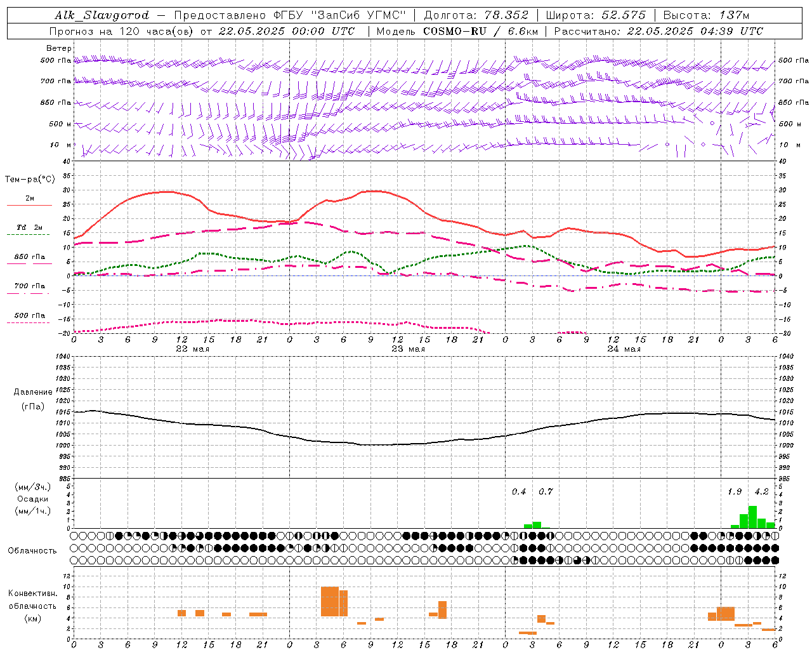Click the longitude value Долгота: 78.352
812x650 pixels.
pyautogui.click(x=476, y=15)
